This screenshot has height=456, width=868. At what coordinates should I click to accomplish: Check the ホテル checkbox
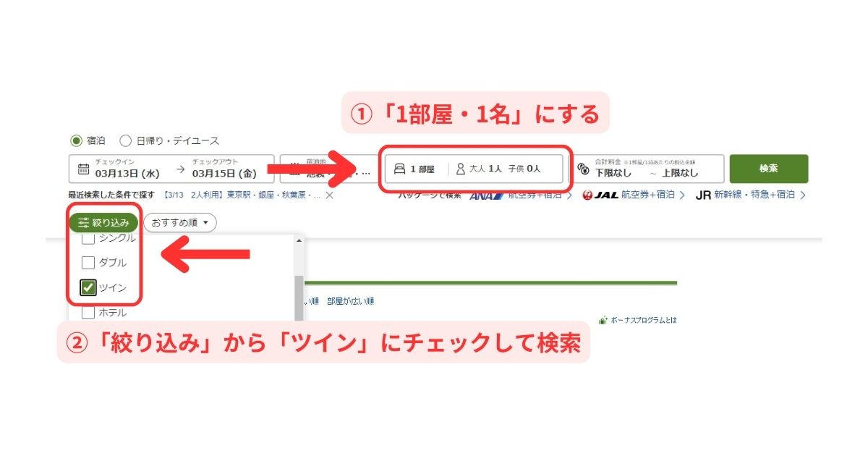click(88, 313)
